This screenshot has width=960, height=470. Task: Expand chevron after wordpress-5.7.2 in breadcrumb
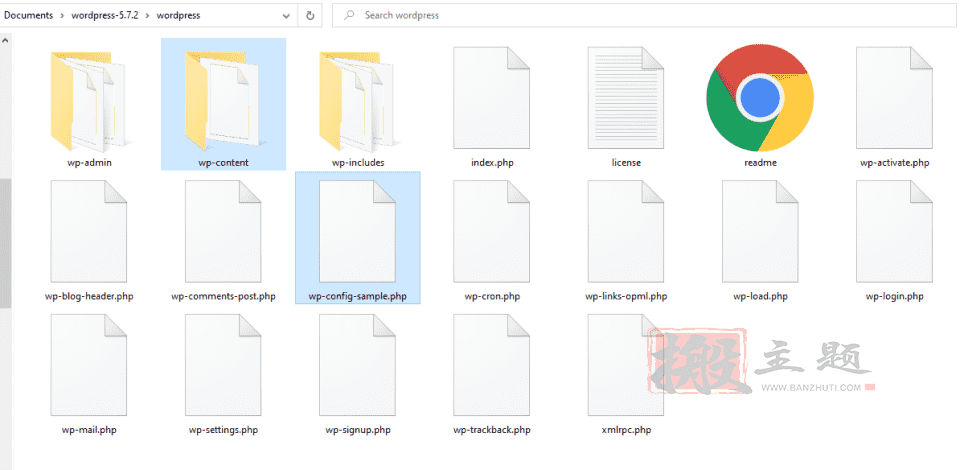148,16
